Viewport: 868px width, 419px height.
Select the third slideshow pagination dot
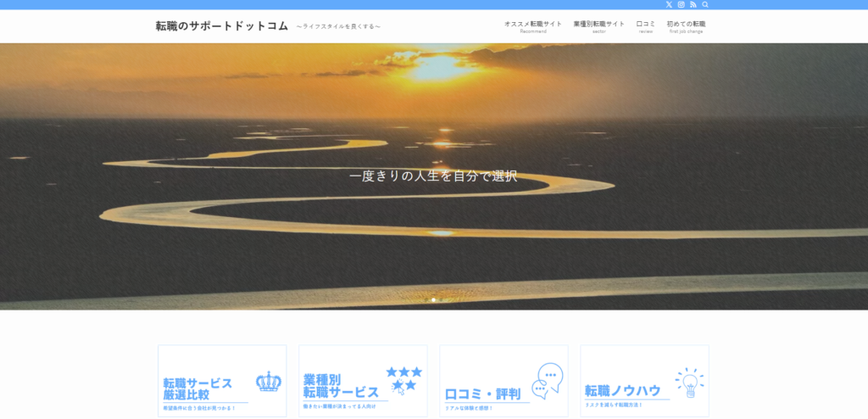click(442, 299)
